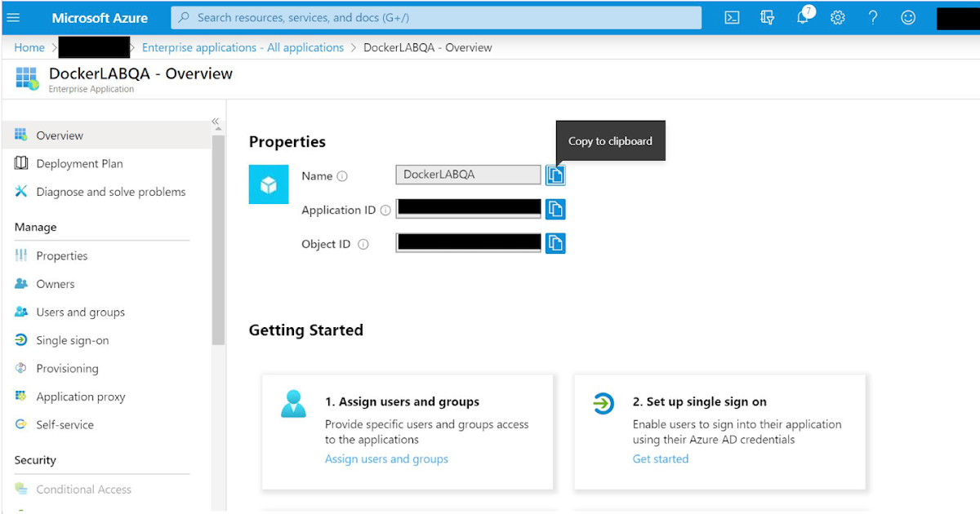Open the help and support pane

[x=872, y=17]
